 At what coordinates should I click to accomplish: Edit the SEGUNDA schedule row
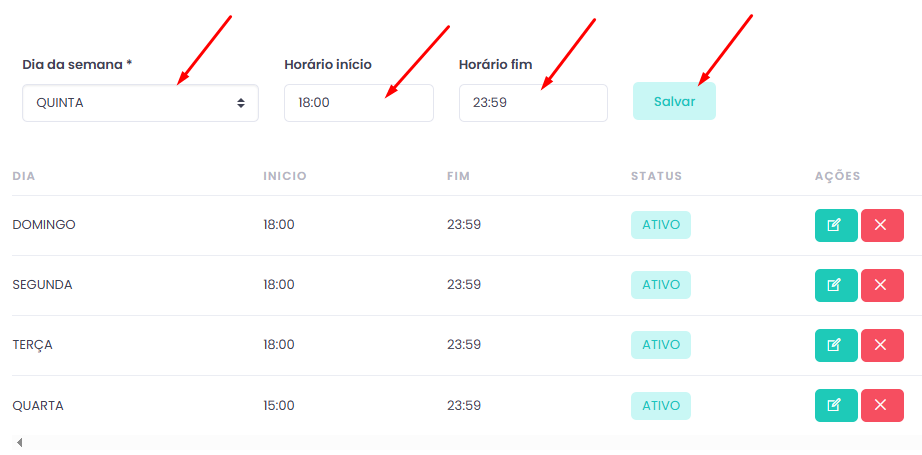click(x=835, y=285)
